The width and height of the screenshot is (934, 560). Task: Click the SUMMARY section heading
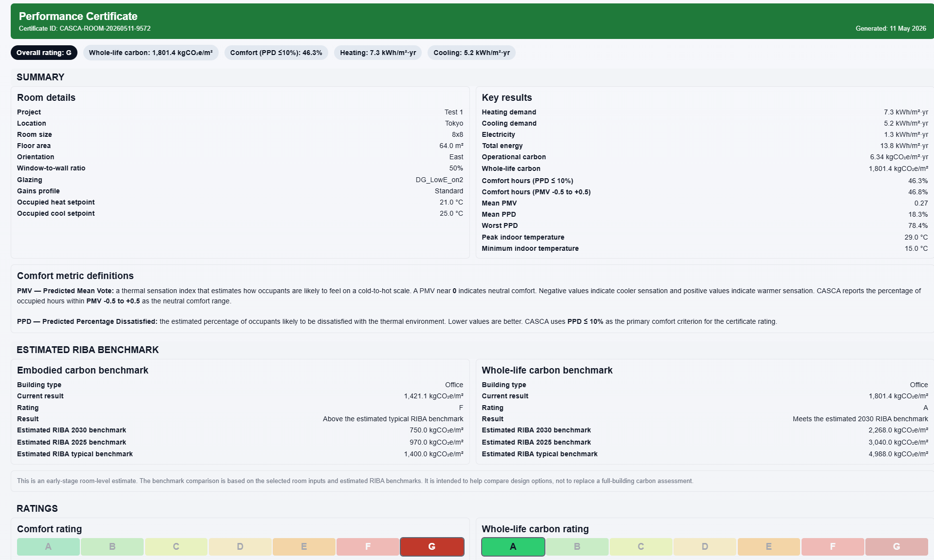40,77
